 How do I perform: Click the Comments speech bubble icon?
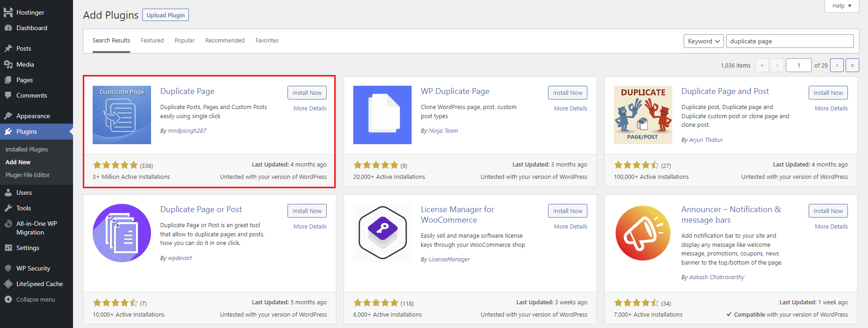click(8, 95)
